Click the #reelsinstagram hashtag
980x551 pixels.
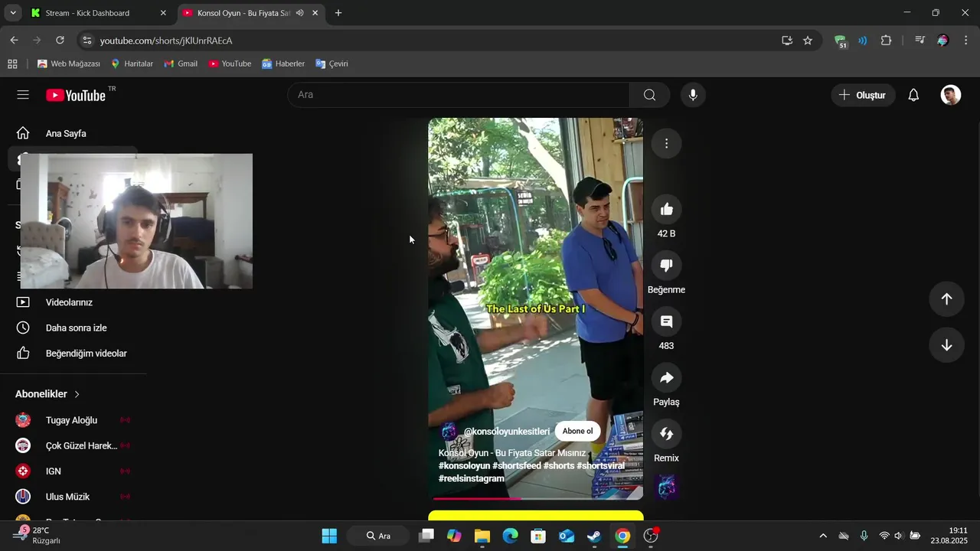point(472,478)
